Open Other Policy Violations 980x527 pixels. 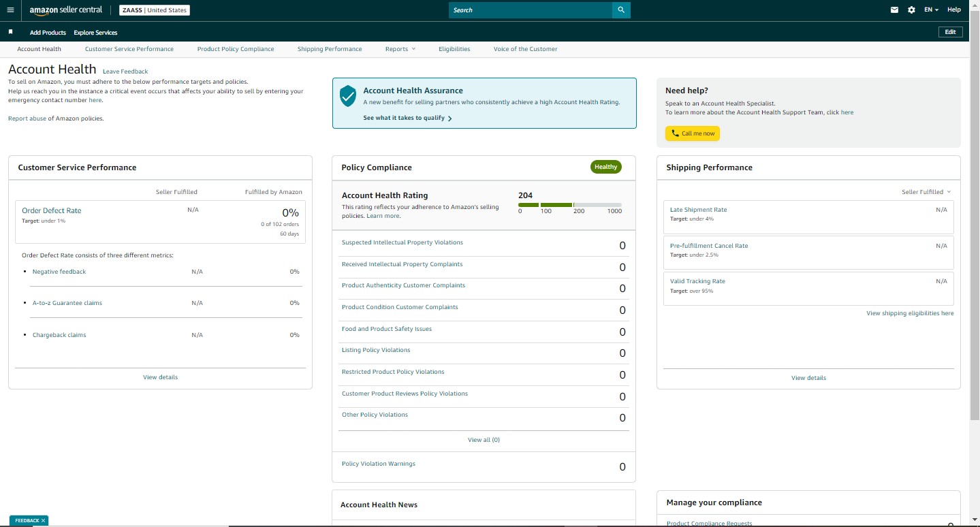(375, 415)
